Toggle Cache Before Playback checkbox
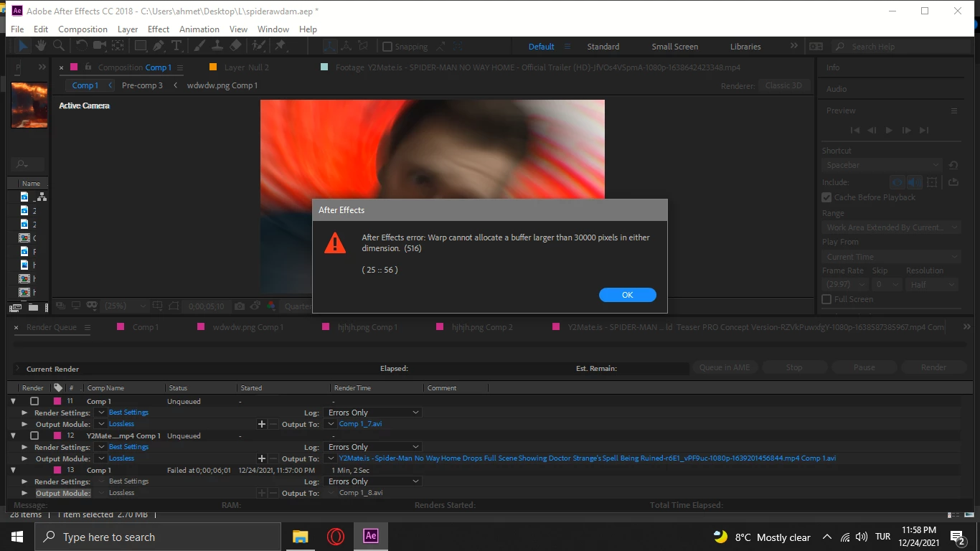The height and width of the screenshot is (551, 980). (x=826, y=197)
